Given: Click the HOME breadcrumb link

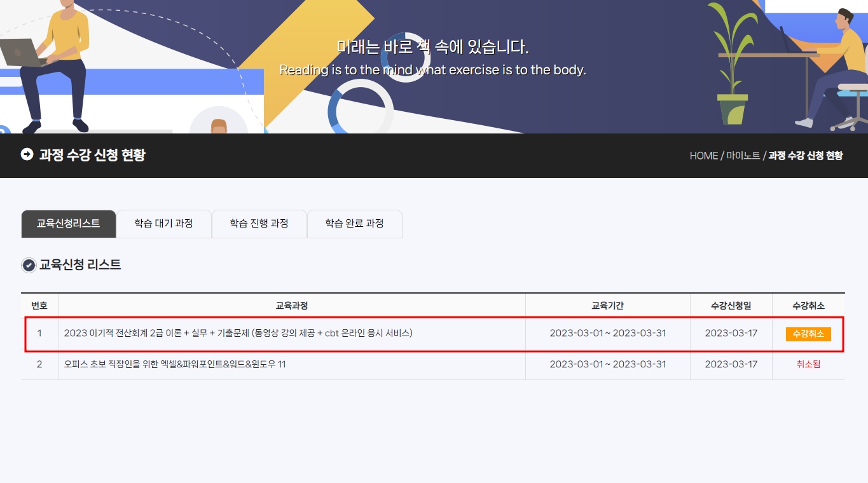Looking at the screenshot, I should coord(703,156).
